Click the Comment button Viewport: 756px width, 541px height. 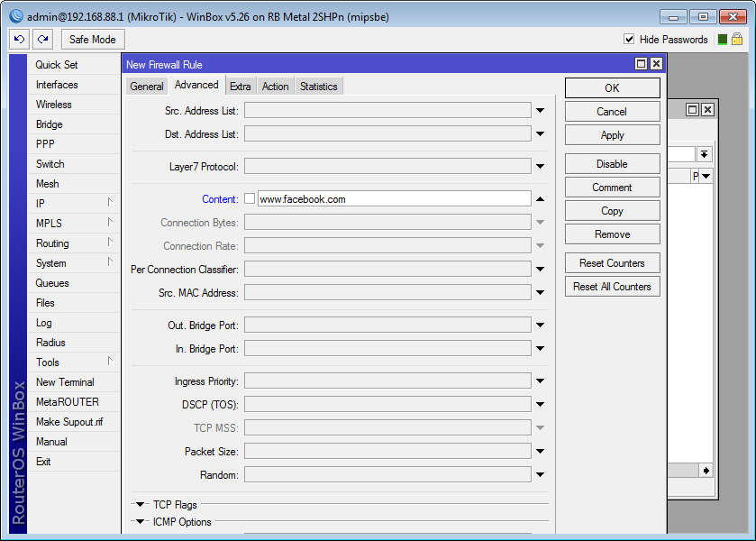[613, 188]
